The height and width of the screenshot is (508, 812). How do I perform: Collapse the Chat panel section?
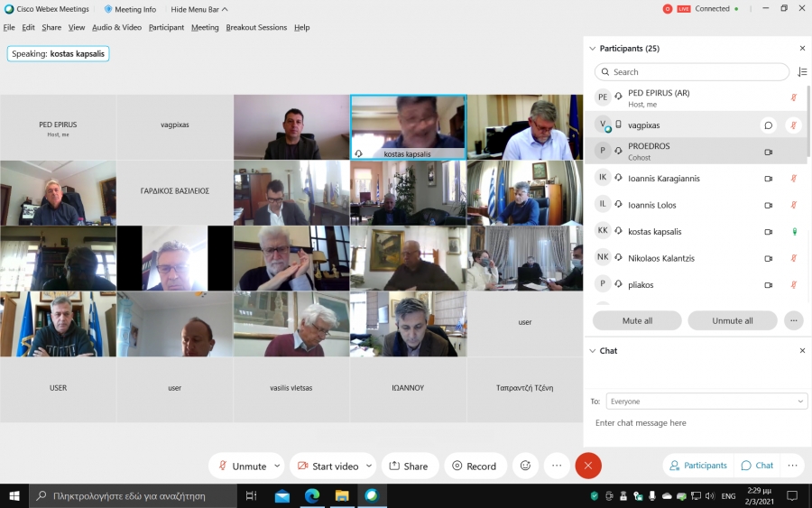click(592, 351)
